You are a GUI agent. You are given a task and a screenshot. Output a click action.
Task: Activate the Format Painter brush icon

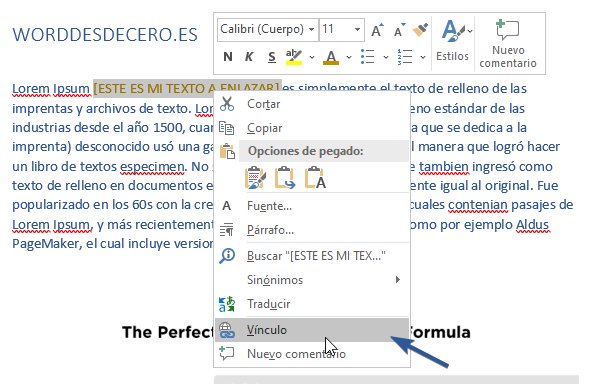[x=420, y=30]
